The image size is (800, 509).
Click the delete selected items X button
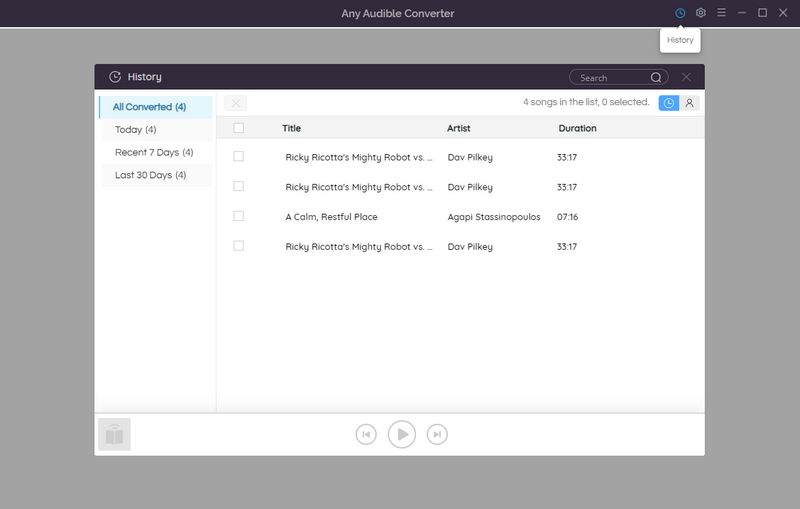tap(236, 103)
